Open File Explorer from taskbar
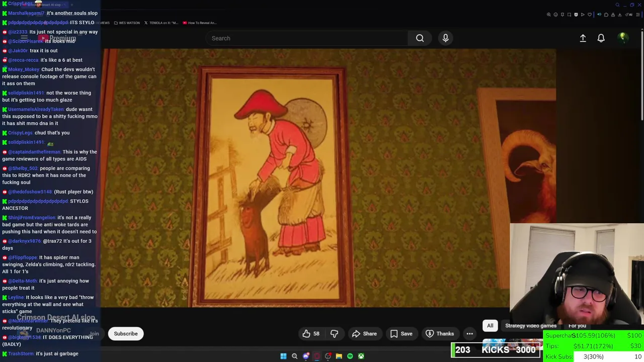The image size is (644, 362). [339, 356]
